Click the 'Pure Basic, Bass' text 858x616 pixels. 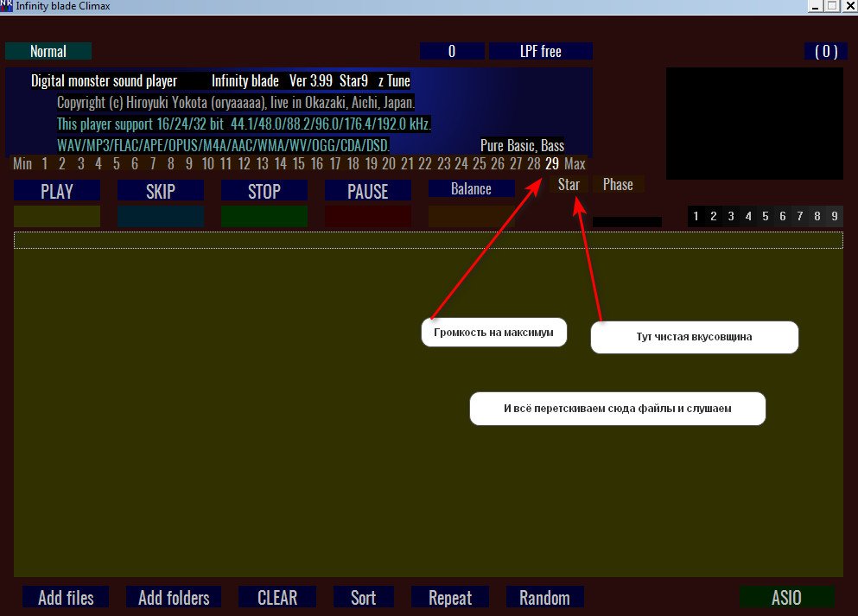tap(522, 145)
